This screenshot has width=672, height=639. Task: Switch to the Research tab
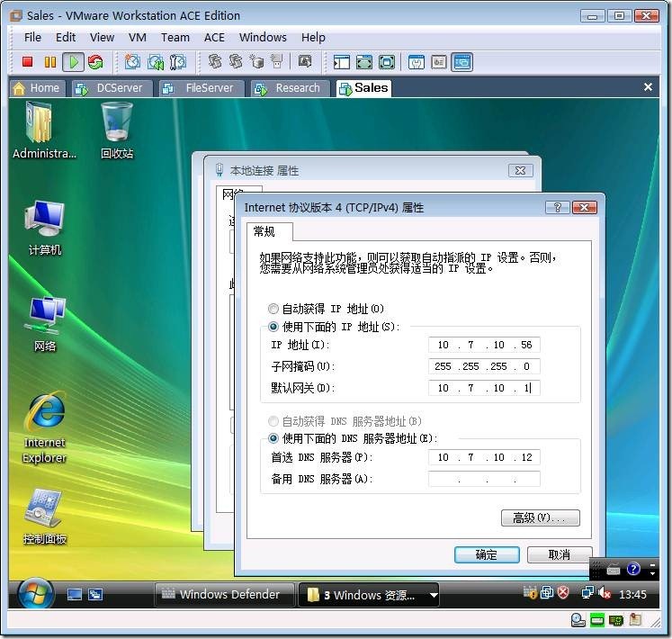(291, 88)
